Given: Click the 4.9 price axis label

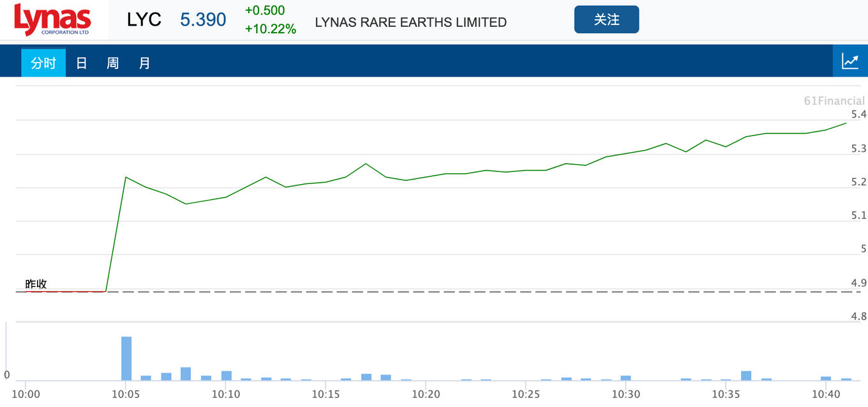Looking at the screenshot, I should (859, 282).
